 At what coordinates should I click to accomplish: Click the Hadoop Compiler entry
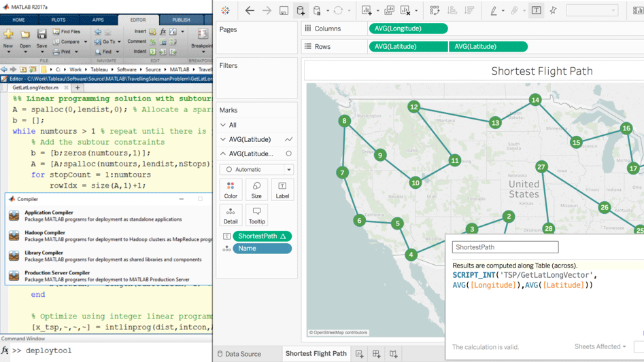tap(45, 233)
